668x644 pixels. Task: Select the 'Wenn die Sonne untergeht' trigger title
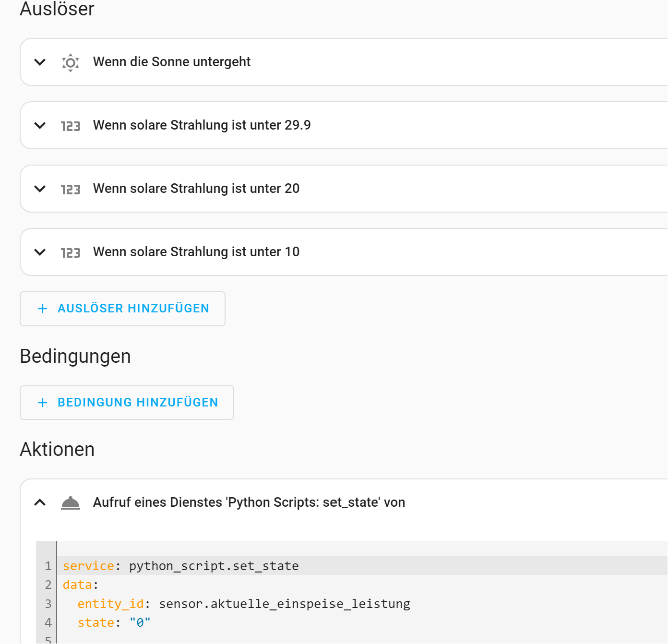[x=171, y=62]
